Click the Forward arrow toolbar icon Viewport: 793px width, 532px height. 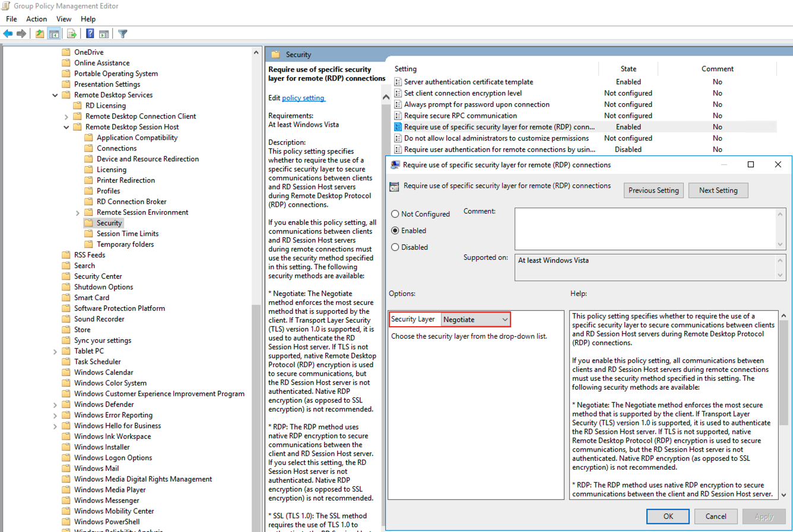point(21,34)
